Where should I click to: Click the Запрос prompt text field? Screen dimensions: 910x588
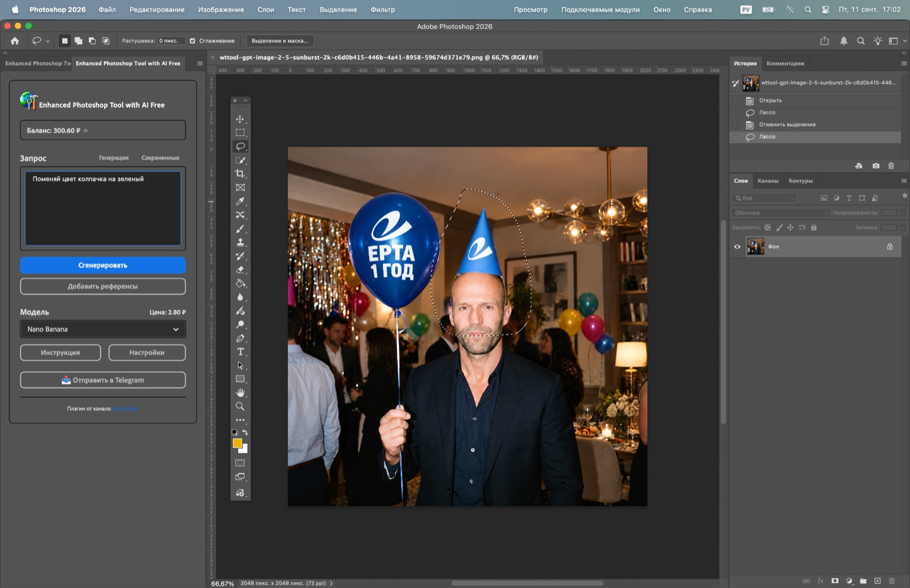pyautogui.click(x=103, y=209)
